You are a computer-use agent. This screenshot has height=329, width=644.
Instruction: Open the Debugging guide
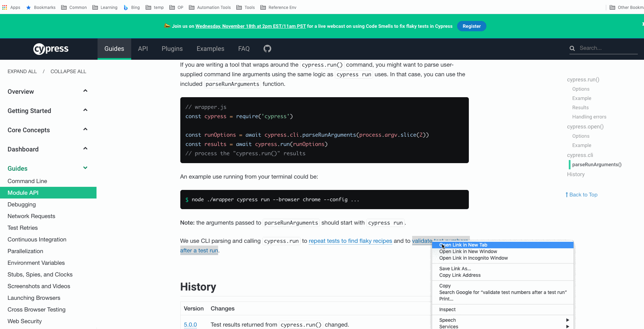[x=22, y=204]
